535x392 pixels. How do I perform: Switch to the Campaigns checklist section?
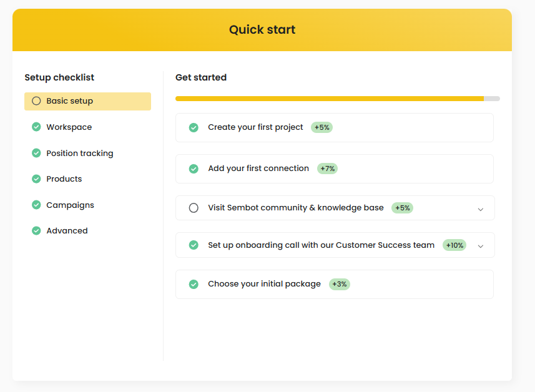(x=70, y=205)
